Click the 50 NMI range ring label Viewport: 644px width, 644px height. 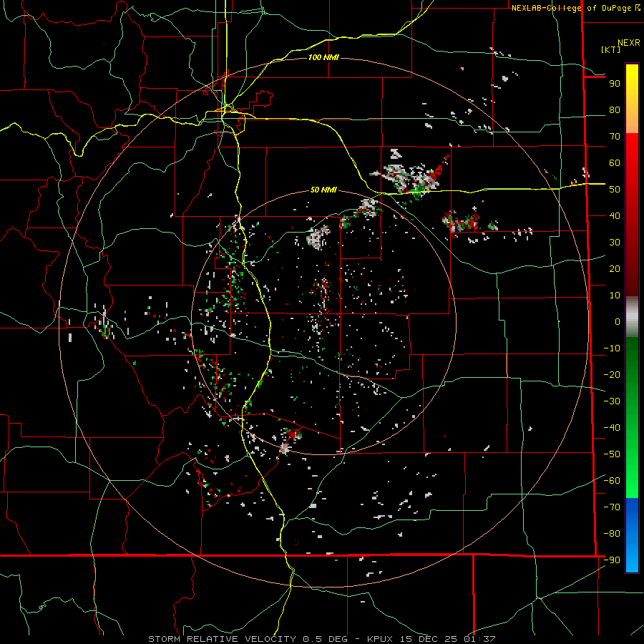click(323, 190)
